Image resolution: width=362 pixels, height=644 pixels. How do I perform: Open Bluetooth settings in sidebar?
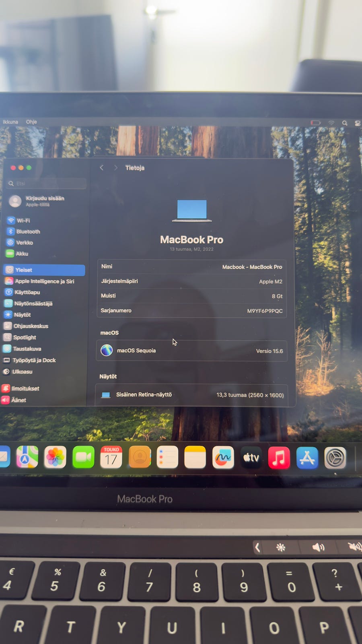pyautogui.click(x=24, y=231)
